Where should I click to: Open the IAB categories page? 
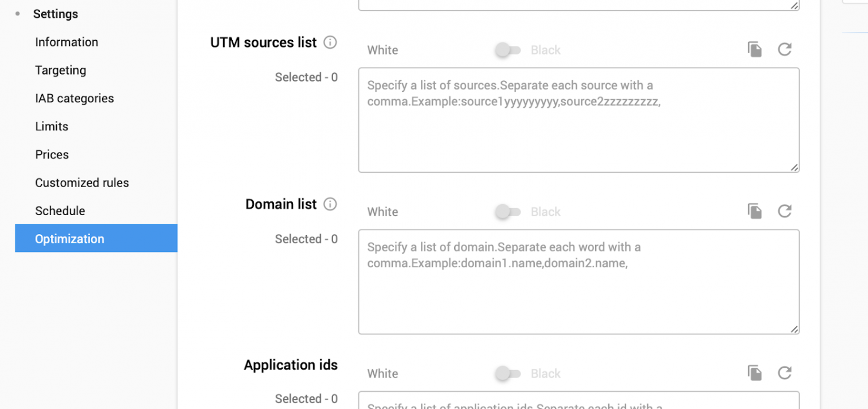tap(75, 98)
